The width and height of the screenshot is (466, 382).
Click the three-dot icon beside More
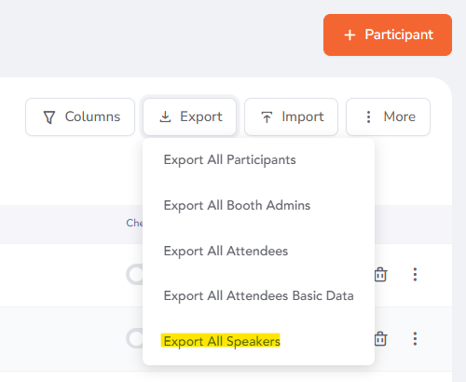pos(368,117)
